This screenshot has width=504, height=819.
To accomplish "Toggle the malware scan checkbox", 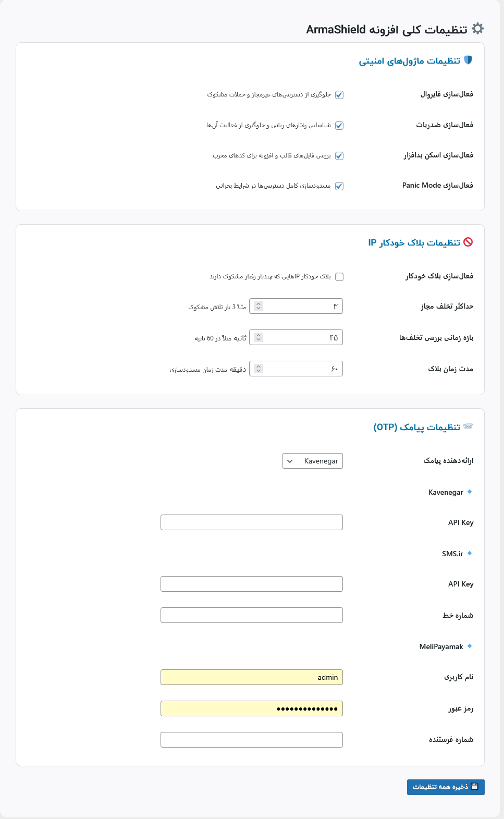I will [x=339, y=156].
